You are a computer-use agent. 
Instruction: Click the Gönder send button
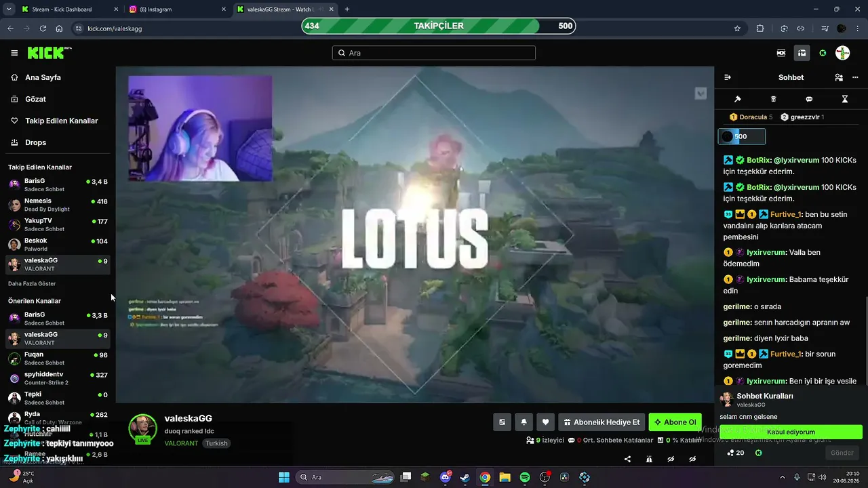coord(842,453)
